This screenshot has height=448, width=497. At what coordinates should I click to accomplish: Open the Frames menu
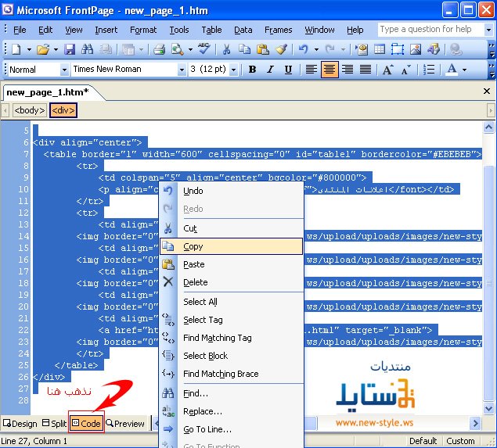click(x=279, y=30)
